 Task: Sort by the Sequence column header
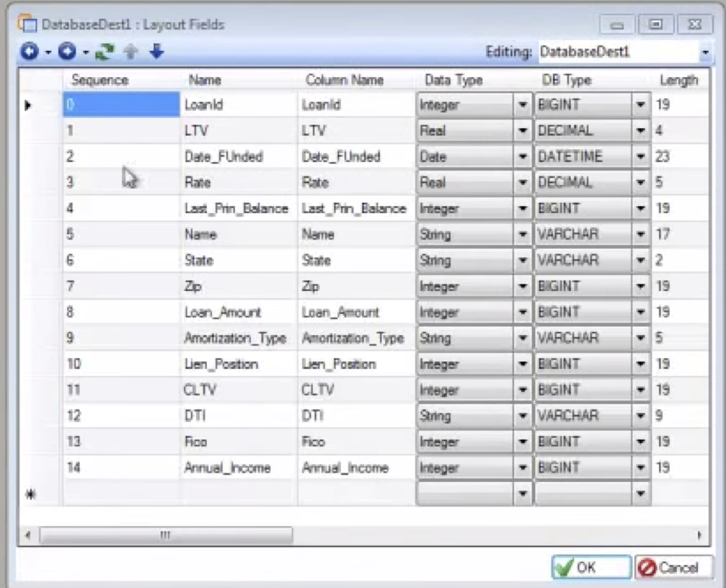click(x=99, y=80)
